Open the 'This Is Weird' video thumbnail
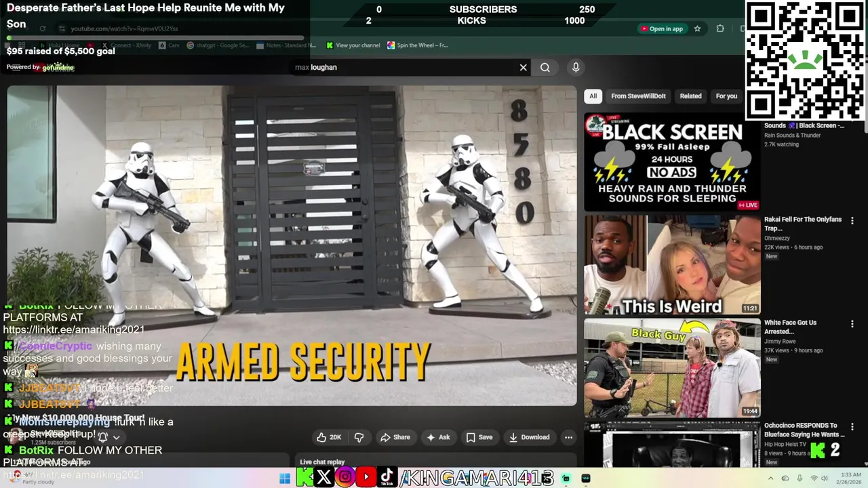Screen dimensions: 868x488 (672, 265)
